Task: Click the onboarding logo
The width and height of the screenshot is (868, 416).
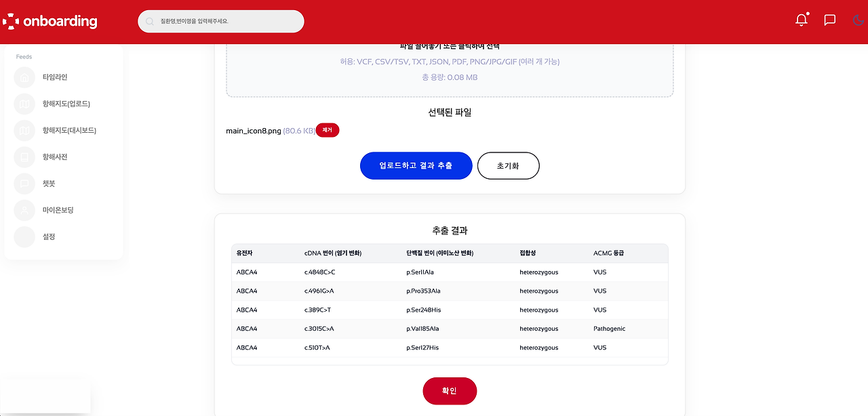Action: point(50,21)
